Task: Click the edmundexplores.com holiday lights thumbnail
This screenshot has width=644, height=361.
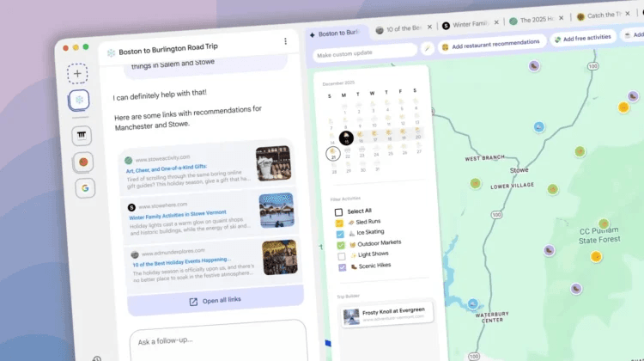Action: click(280, 257)
